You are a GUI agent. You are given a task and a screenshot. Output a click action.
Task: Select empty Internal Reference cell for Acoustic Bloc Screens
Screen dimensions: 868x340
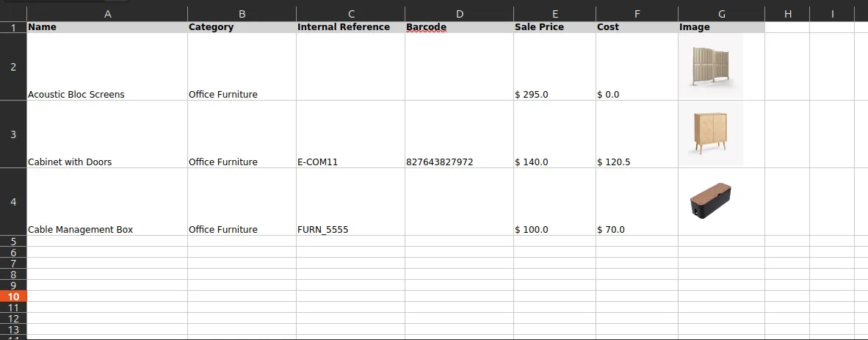coord(350,66)
